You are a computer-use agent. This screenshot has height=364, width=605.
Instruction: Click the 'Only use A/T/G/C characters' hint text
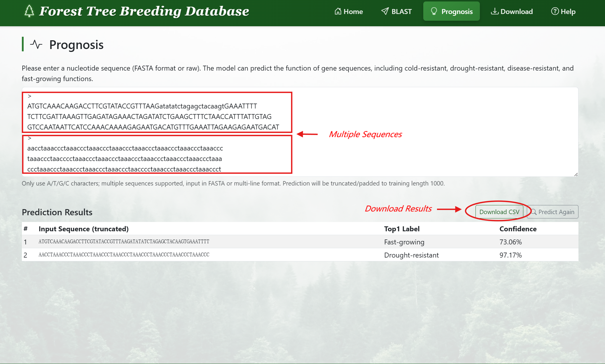click(233, 183)
